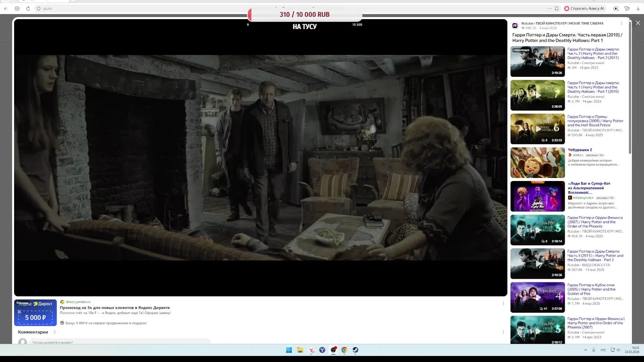
Task: Open the three-dot menu beside the channel name
Action: click(x=621, y=23)
